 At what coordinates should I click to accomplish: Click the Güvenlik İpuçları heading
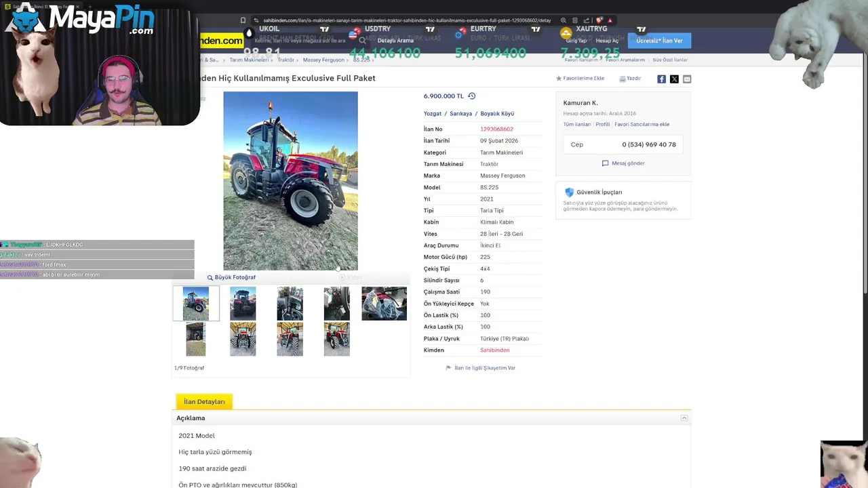point(599,192)
